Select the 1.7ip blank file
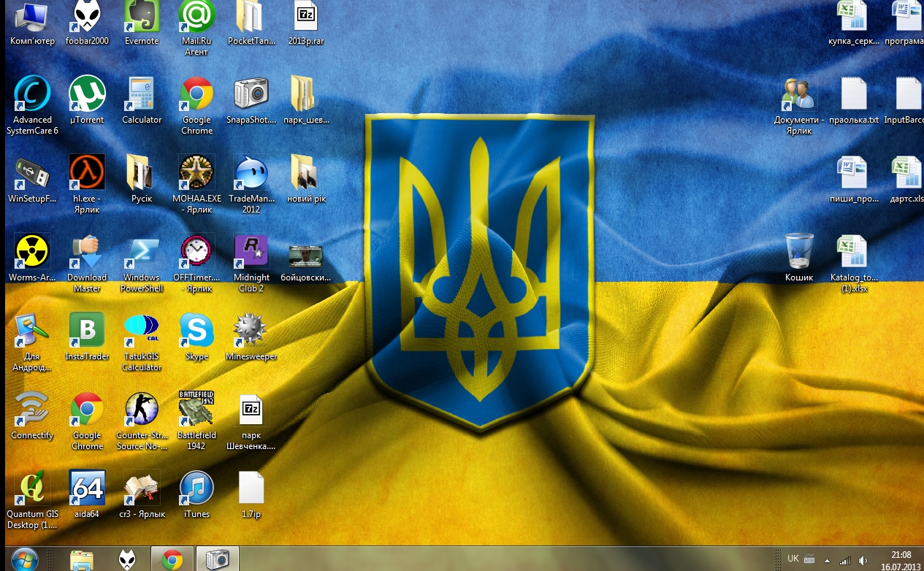Viewport: 924px width, 571px height. pos(251,494)
